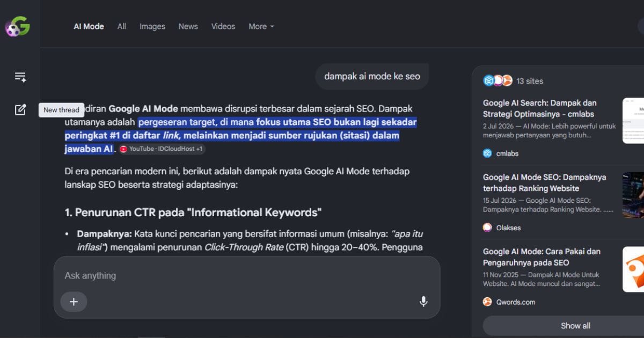
Task: Click the Qwords.com source name
Action: 515,302
